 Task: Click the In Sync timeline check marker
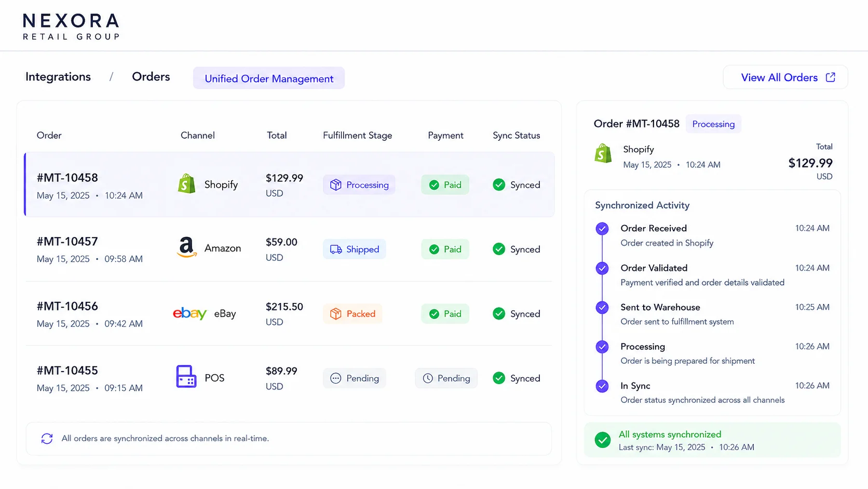[x=602, y=386]
